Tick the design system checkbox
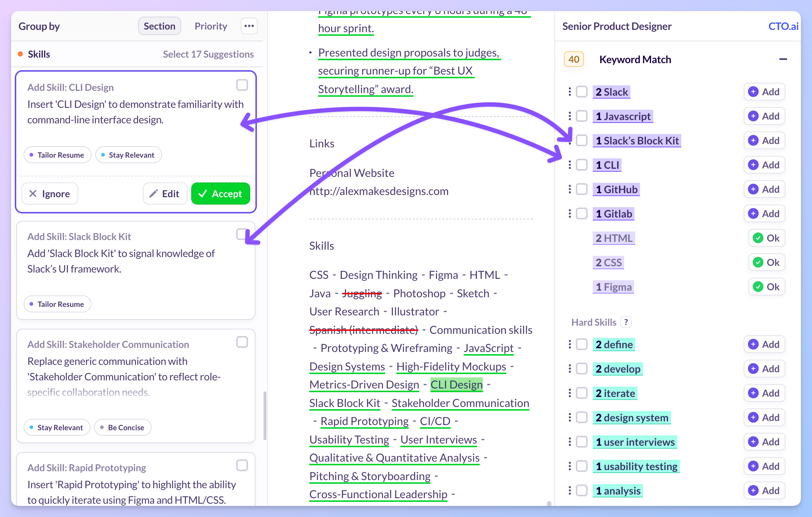Screen dimensions: 812x517 tap(582, 417)
